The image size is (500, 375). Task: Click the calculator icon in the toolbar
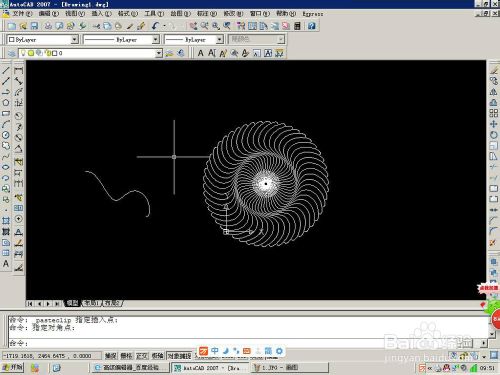pyautogui.click(x=297, y=26)
